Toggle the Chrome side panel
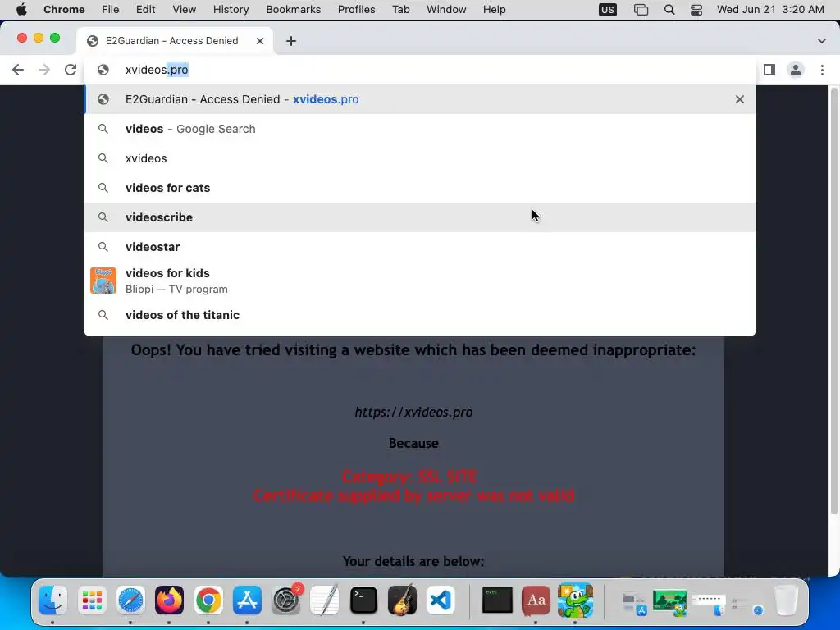The image size is (840, 630). pos(769,70)
